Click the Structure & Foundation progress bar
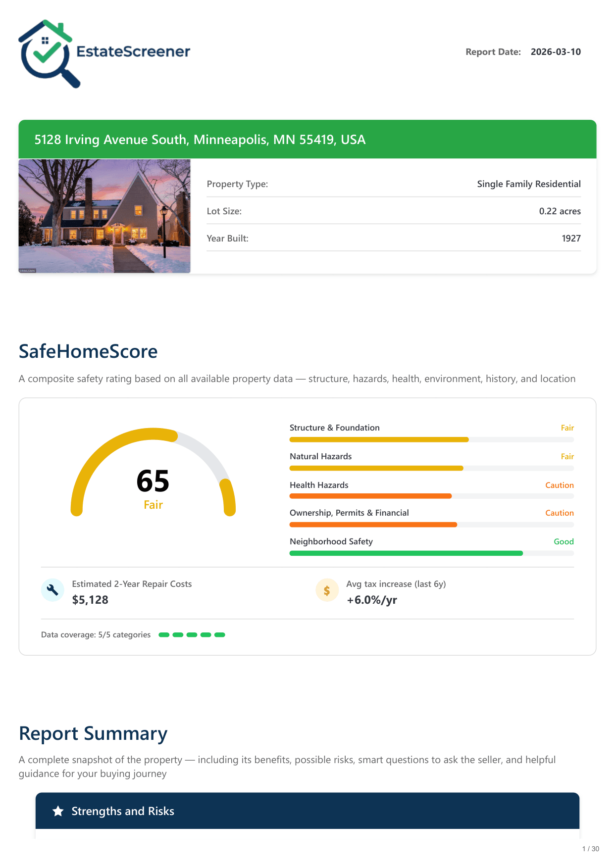 tap(432, 439)
